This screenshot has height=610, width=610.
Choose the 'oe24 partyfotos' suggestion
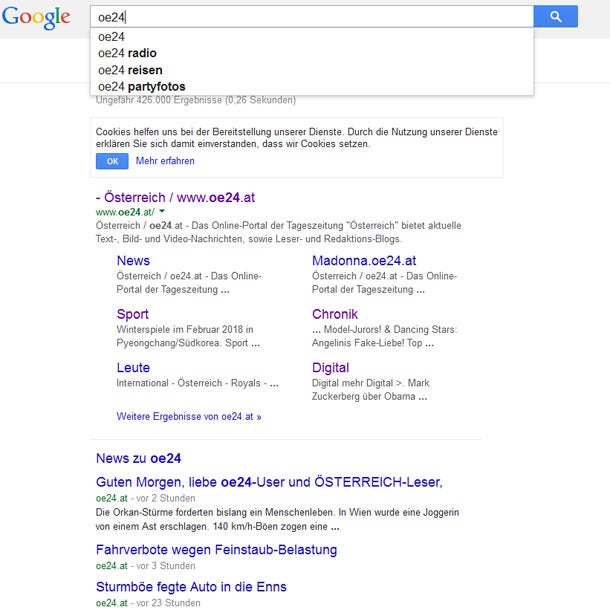[141, 87]
